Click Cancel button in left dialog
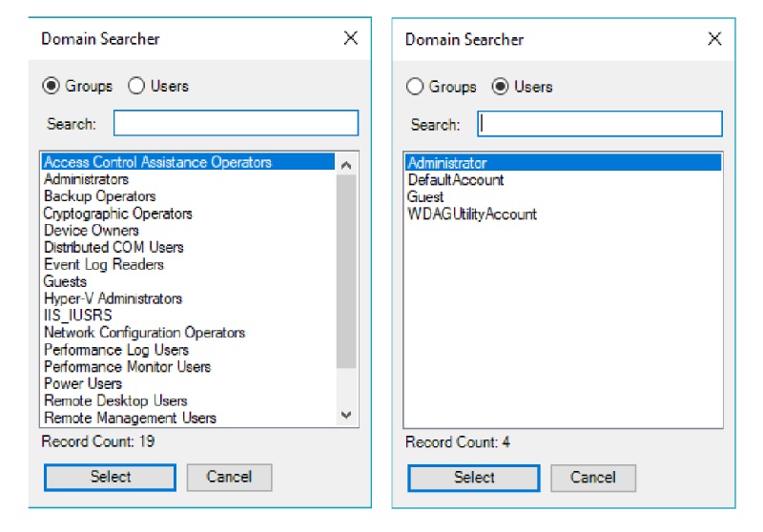Image resolution: width=763 pixels, height=532 pixels. pos(229,477)
